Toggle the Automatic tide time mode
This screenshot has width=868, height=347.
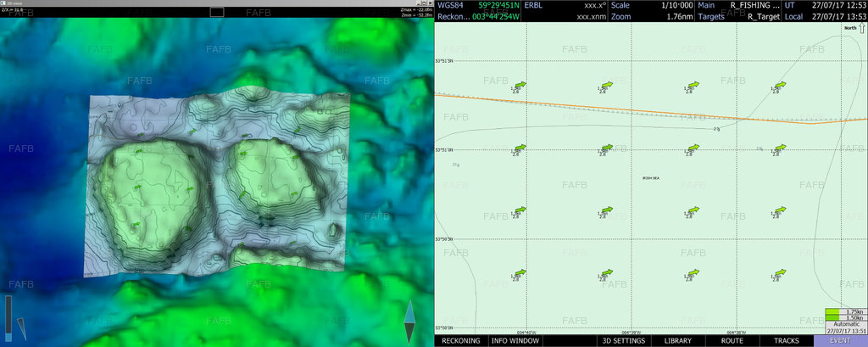845,325
